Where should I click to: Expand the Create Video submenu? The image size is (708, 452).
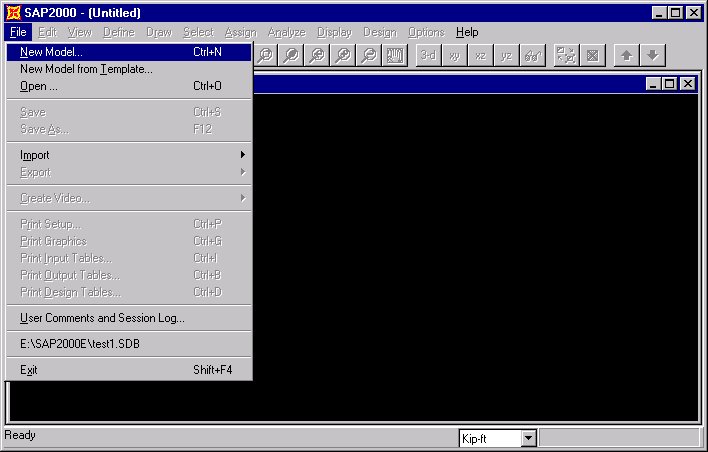pos(129,198)
